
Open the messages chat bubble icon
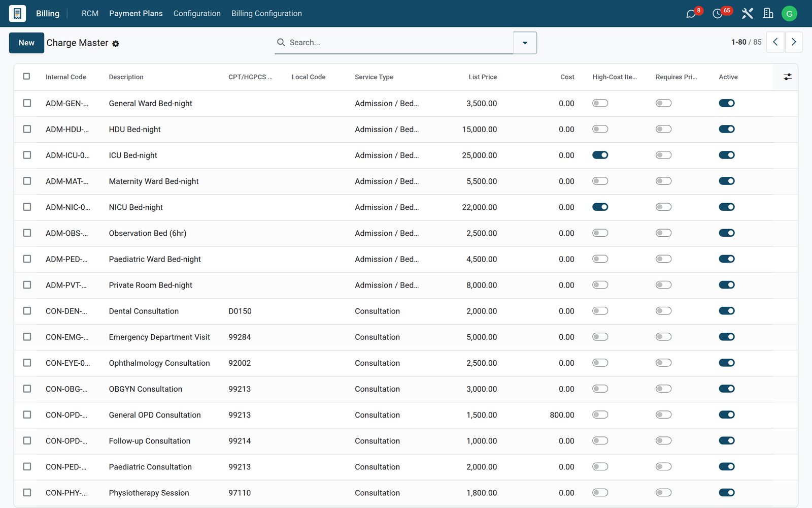click(x=691, y=14)
